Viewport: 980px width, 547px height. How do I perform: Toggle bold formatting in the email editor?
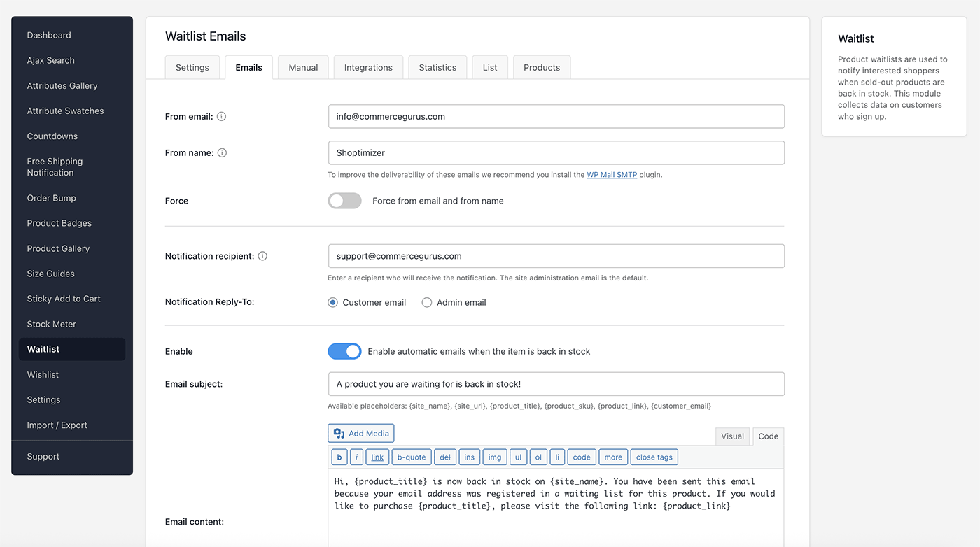pyautogui.click(x=339, y=457)
